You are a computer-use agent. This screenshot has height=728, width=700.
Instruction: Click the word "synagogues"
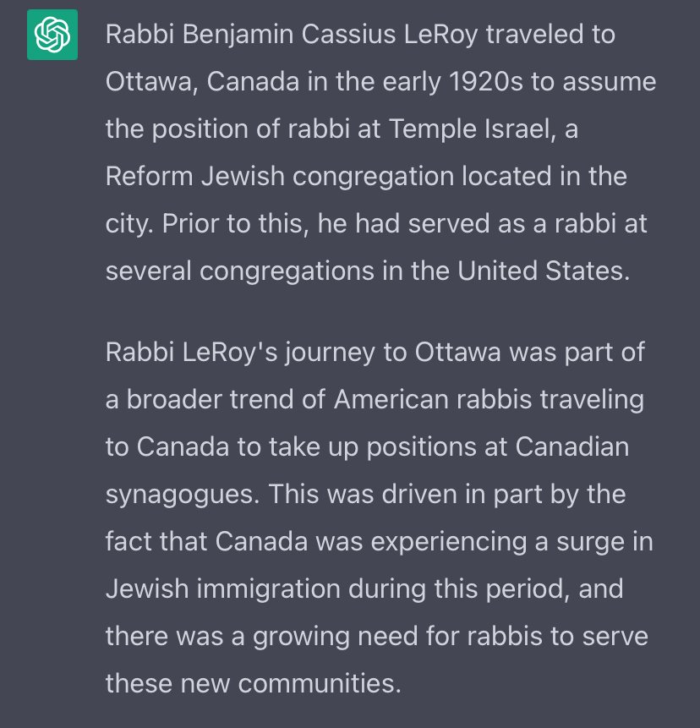pos(181,494)
